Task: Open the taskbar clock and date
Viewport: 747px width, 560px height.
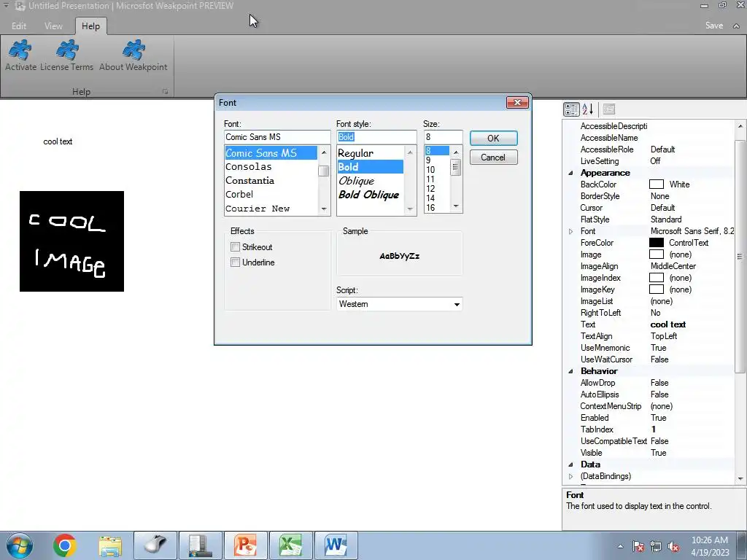Action: click(x=710, y=546)
